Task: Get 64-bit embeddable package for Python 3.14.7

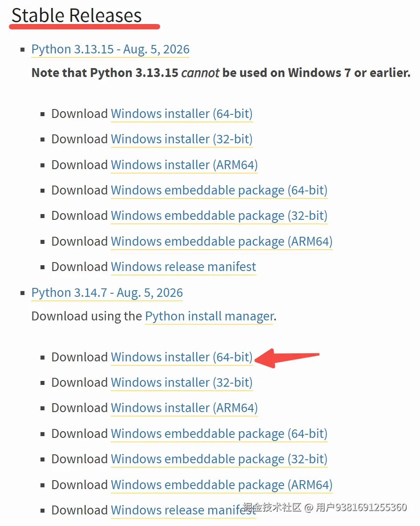Action: pos(219,434)
